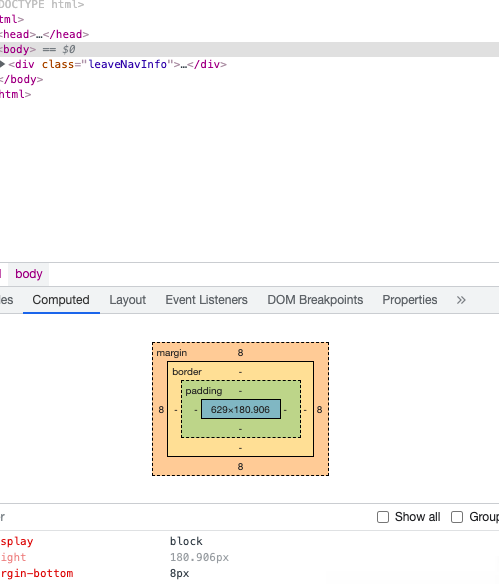Open the Properties tab
Viewport: 499px width, 584px height.
coord(410,300)
